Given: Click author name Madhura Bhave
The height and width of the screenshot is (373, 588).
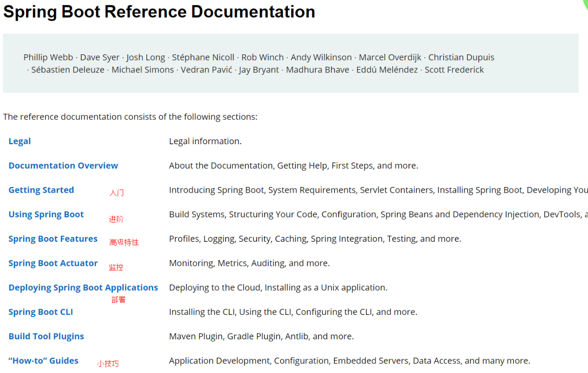Looking at the screenshot, I should pyautogui.click(x=318, y=70).
